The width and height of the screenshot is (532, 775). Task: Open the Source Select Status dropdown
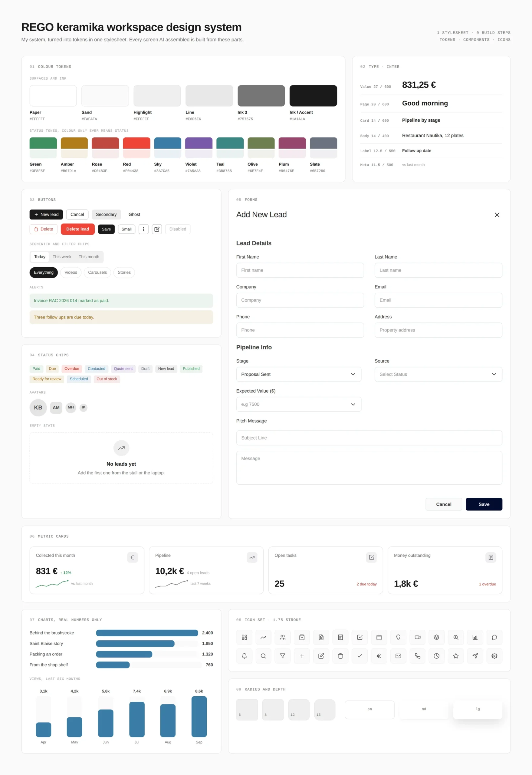438,374
